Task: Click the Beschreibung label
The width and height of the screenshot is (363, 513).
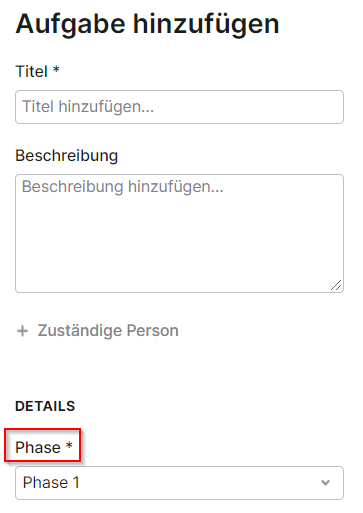Action: (67, 156)
